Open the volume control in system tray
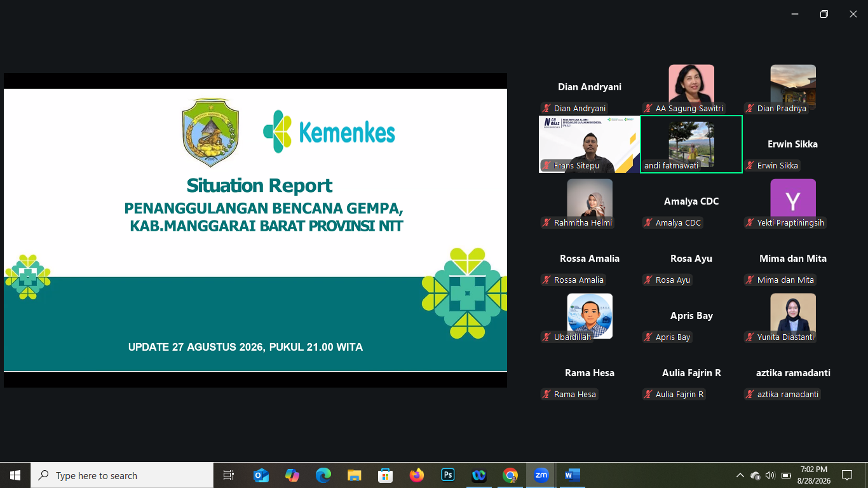Screen dimensions: 868x488 [770, 475]
